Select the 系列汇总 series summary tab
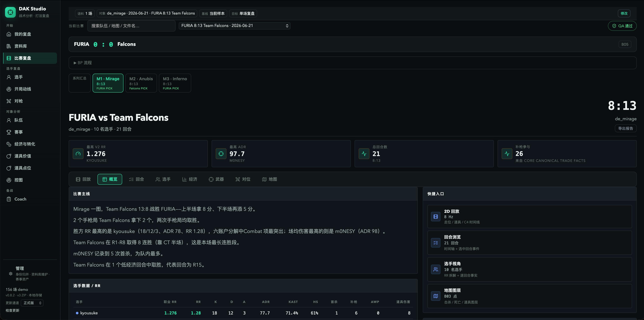Viewport: 644px width, 320px height. pyautogui.click(x=80, y=83)
